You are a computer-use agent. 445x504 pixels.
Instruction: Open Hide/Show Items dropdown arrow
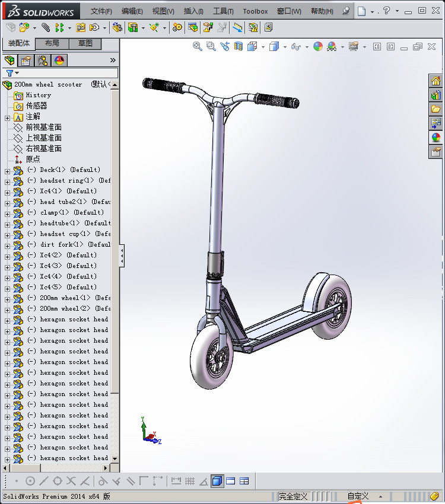click(x=307, y=47)
